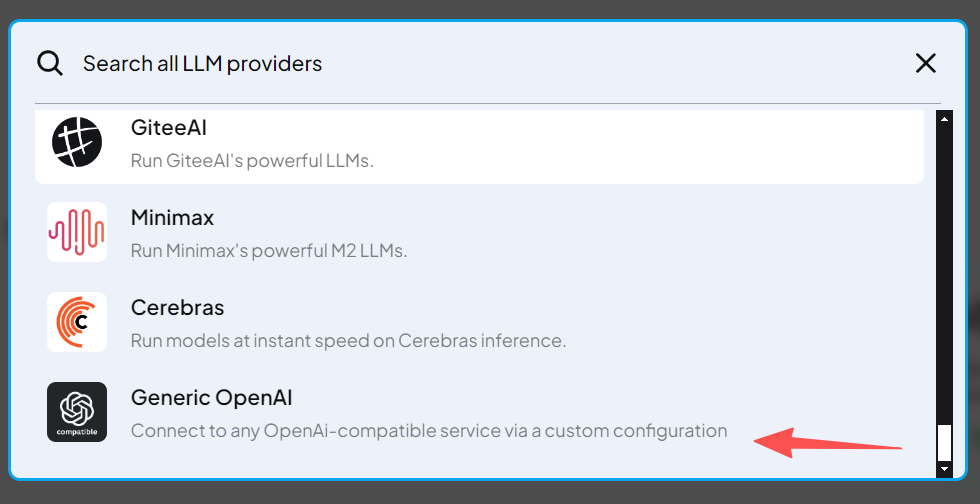Click the GiteeAI logo icon
The width and height of the screenshot is (980, 504).
77,142
